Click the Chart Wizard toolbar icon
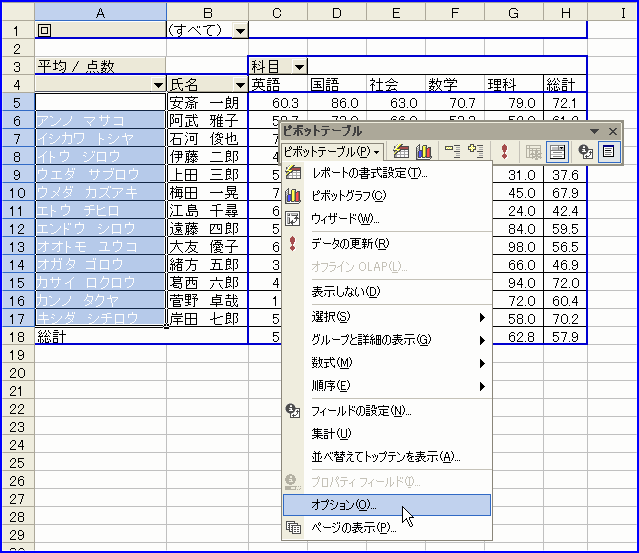639x553 pixels. coord(424,152)
